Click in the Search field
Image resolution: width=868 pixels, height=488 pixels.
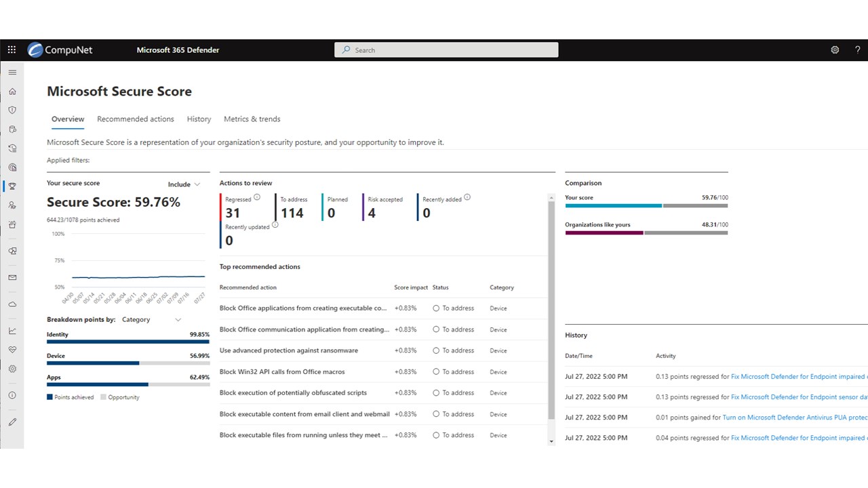(x=446, y=50)
